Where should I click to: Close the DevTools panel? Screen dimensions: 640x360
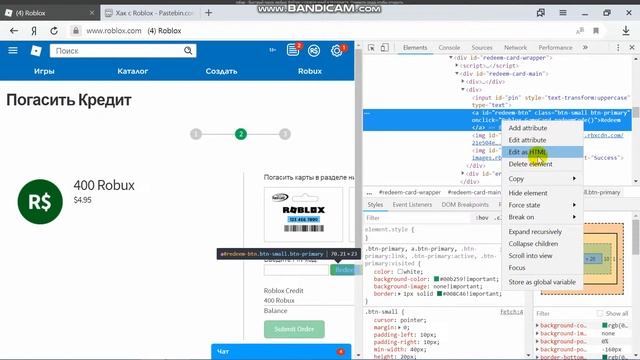[x=632, y=48]
